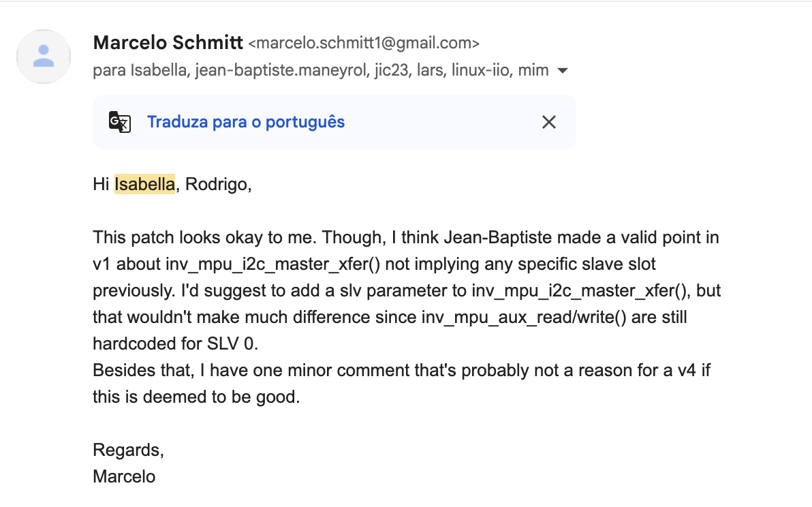Image resolution: width=812 pixels, height=507 pixels.
Task: Click the highlighted word Isabella in the greeting
Action: (x=144, y=184)
